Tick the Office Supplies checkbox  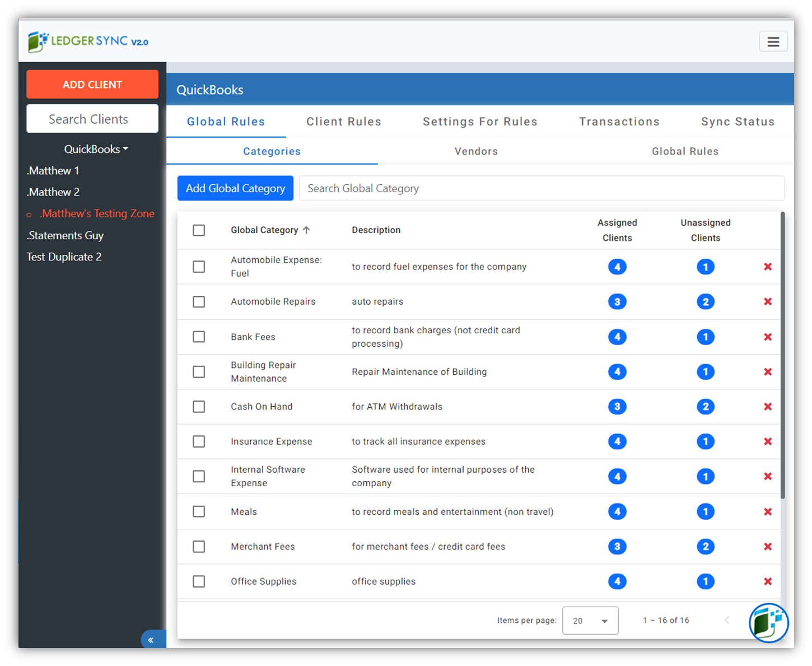click(199, 581)
